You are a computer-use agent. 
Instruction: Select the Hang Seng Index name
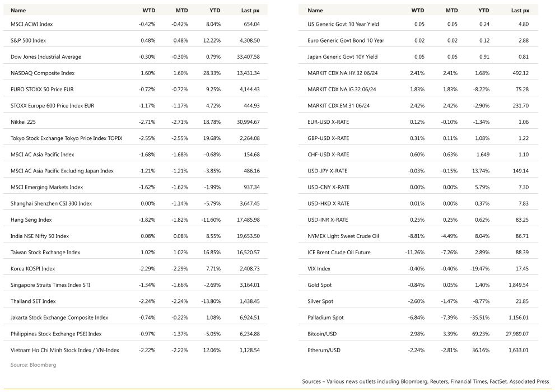pyautogui.click(x=31, y=220)
